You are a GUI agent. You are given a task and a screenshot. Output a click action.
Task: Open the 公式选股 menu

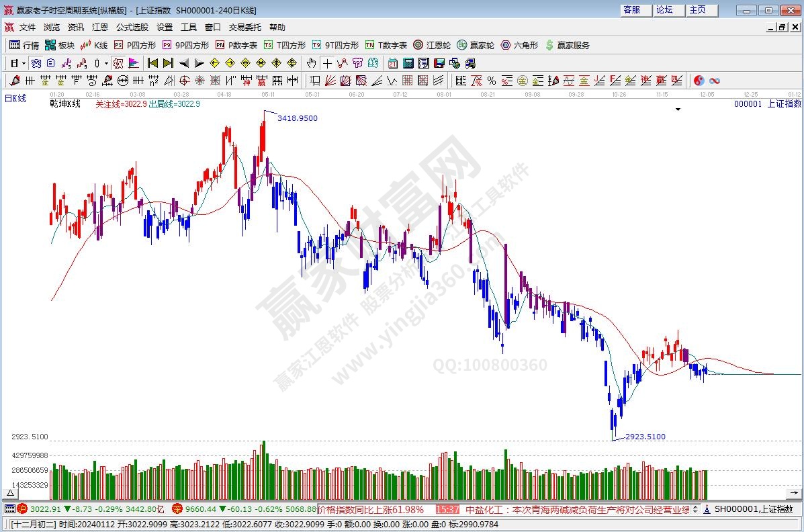pos(132,28)
